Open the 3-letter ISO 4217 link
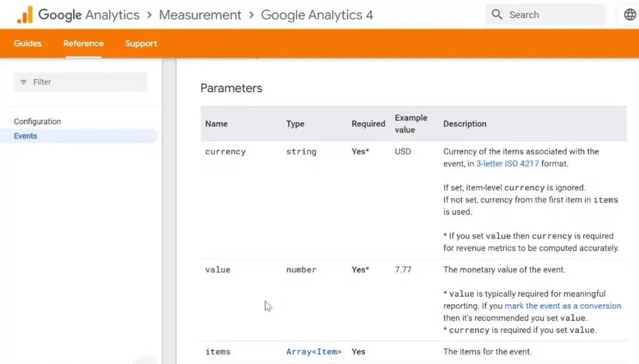Image resolution: width=639 pixels, height=364 pixels. [507, 164]
